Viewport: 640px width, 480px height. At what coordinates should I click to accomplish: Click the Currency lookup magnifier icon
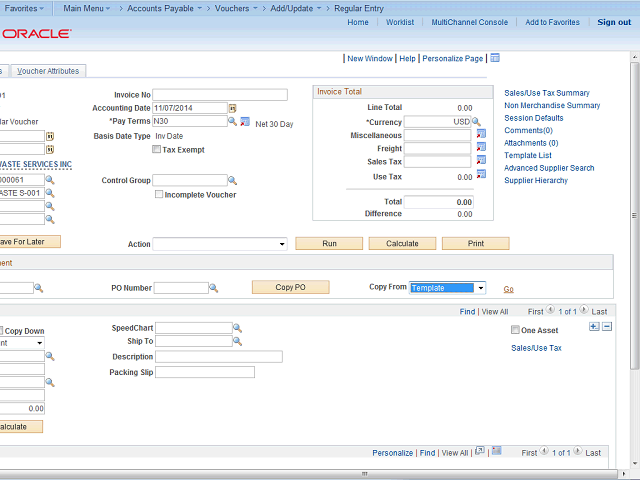pos(477,121)
